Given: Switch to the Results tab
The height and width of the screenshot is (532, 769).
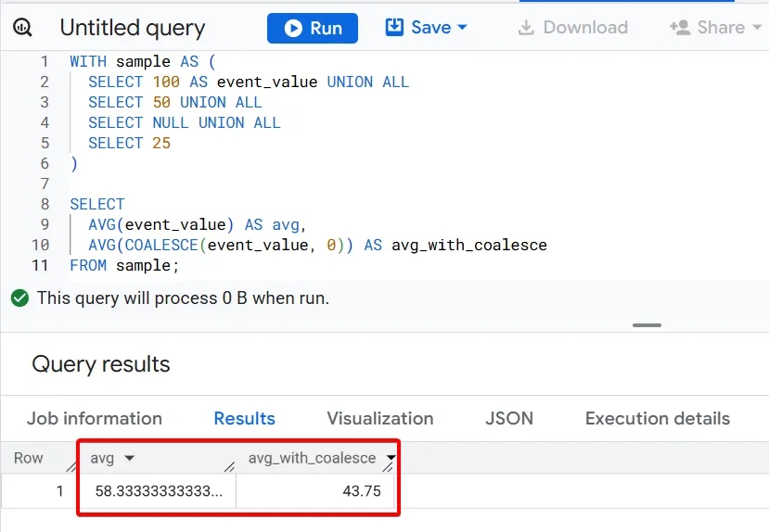Looking at the screenshot, I should coord(244,418).
